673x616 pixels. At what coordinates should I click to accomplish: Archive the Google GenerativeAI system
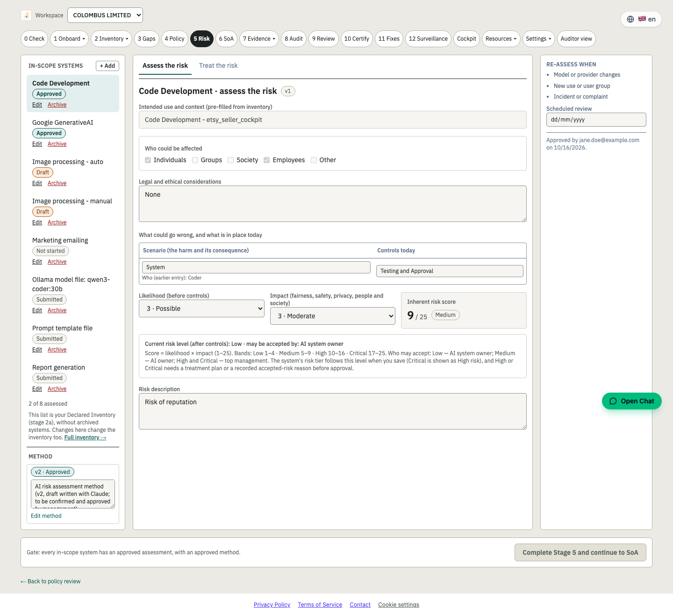(57, 144)
